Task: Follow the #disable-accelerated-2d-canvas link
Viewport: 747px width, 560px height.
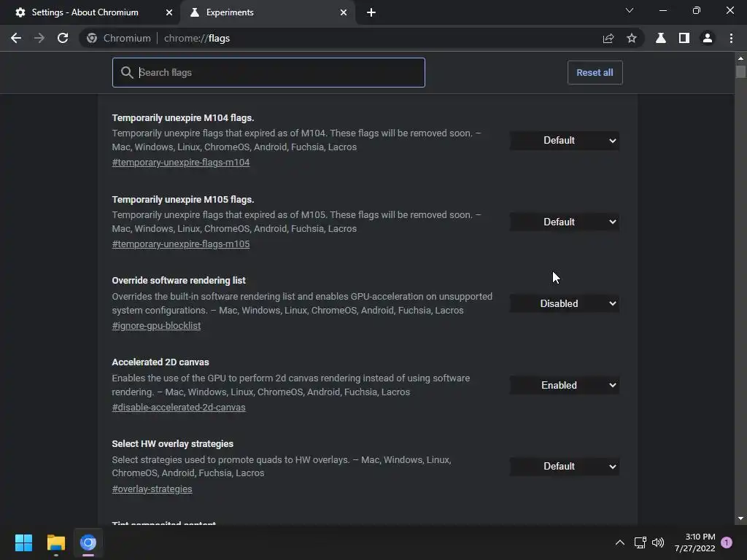Action: click(179, 408)
